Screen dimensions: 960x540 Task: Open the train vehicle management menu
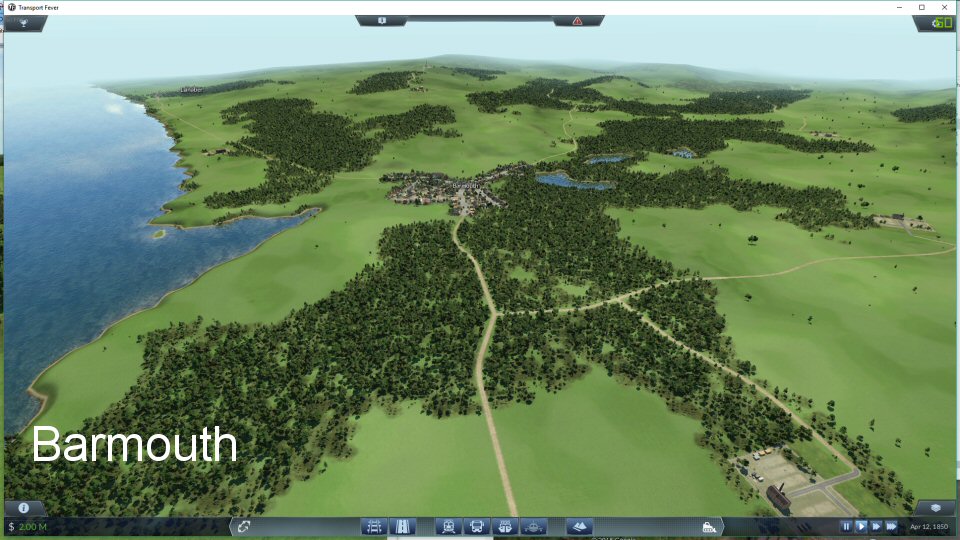[448, 527]
